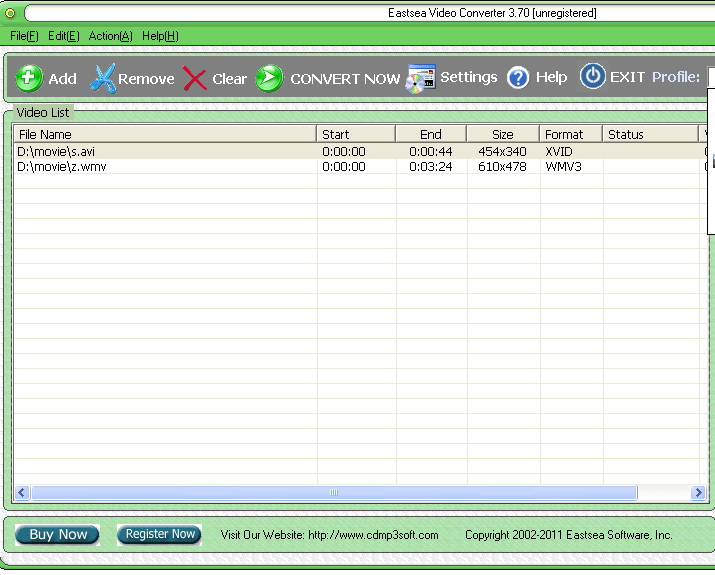Screen dimensions: 715x575
Task: Click the Register Now button
Action: (160, 534)
